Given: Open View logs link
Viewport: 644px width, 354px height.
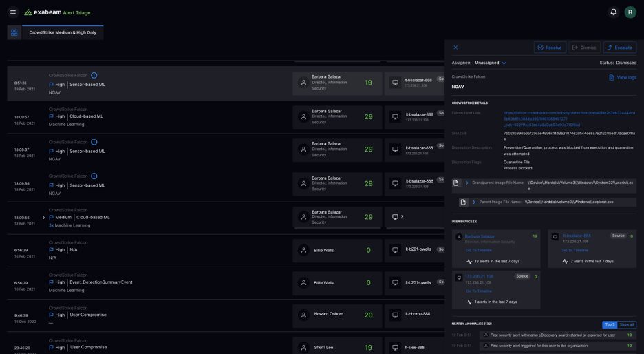Looking at the screenshot, I should (x=623, y=77).
